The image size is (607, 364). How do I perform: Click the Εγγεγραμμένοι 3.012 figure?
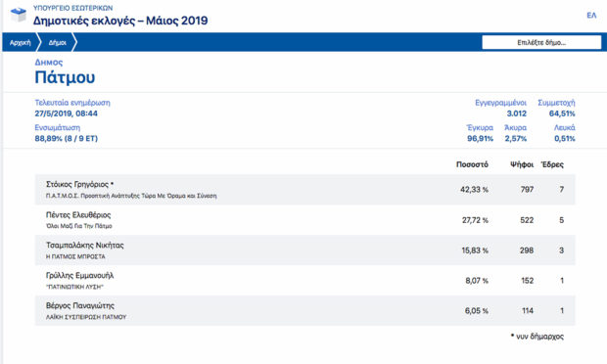pos(516,114)
